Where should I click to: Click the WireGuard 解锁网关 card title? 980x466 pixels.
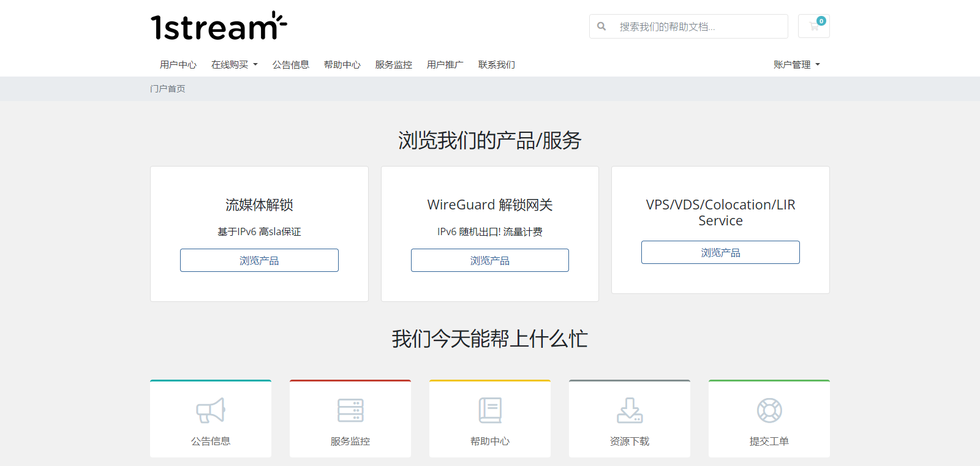pyautogui.click(x=490, y=205)
